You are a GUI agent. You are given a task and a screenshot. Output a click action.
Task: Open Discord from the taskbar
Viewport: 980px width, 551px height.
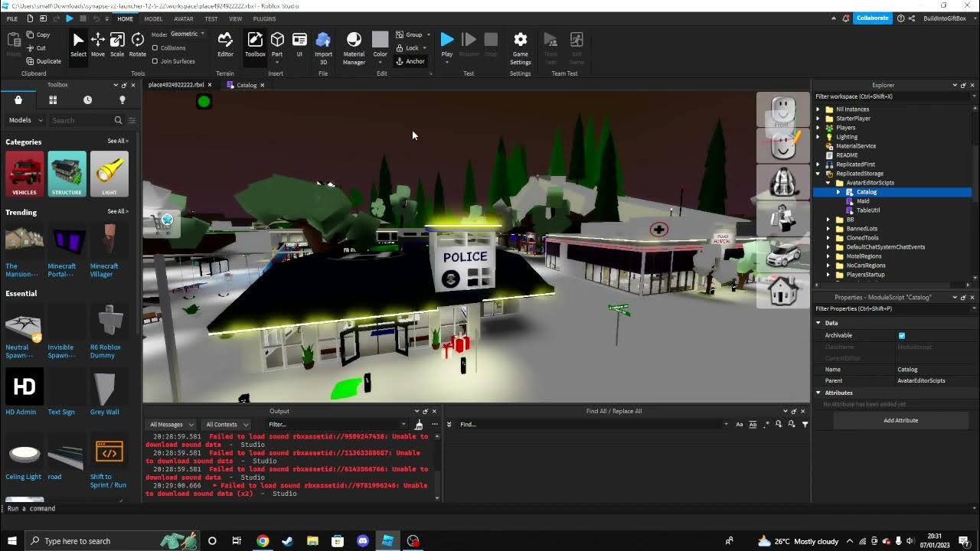click(363, 541)
